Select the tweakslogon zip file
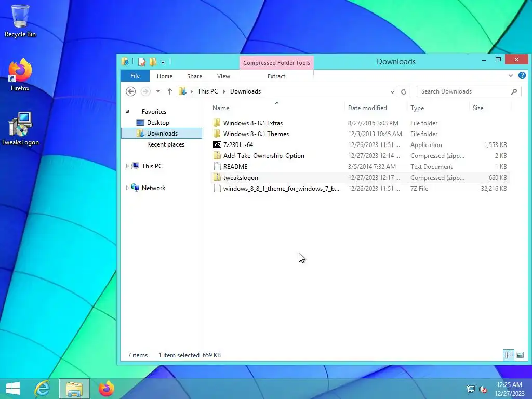Screen dimensions: 532x399 [x=360, y=178]
